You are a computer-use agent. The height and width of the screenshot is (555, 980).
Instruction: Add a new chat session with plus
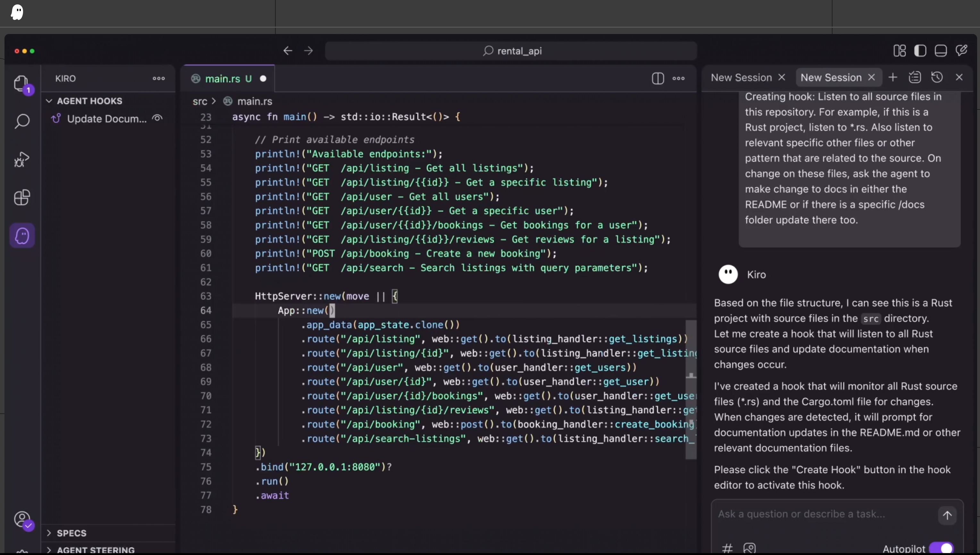(x=893, y=77)
